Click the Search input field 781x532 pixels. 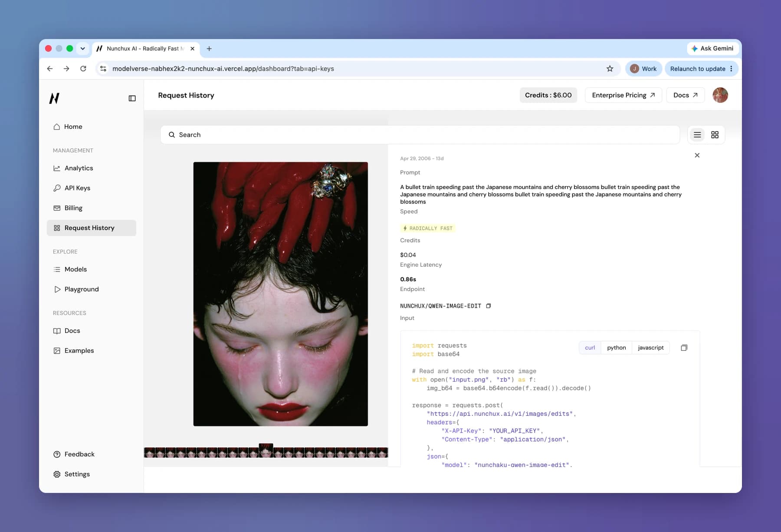[420, 135]
